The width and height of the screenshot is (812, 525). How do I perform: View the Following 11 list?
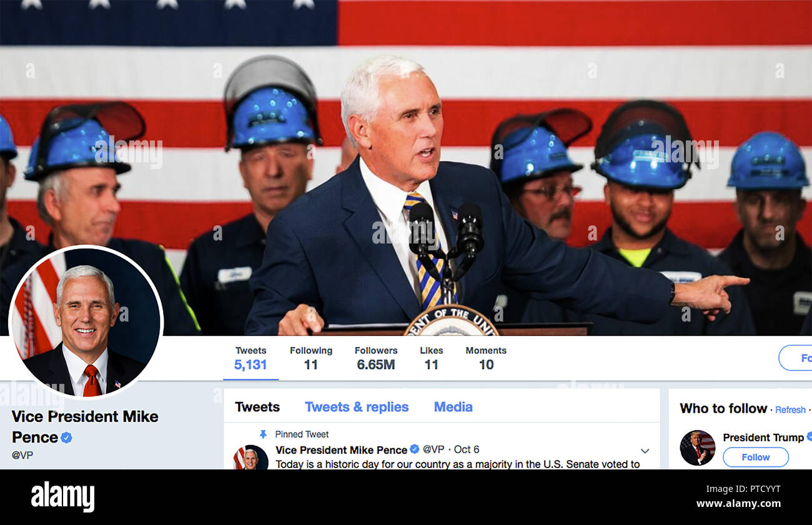point(311,358)
